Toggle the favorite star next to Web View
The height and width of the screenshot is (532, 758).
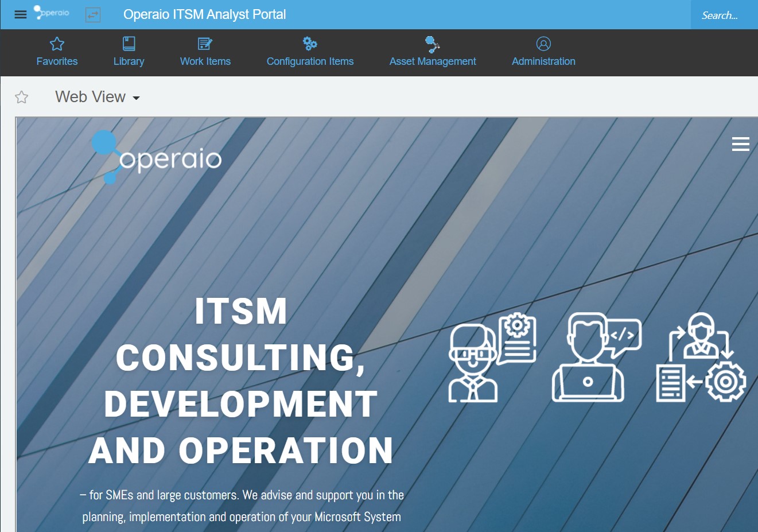[x=22, y=98]
